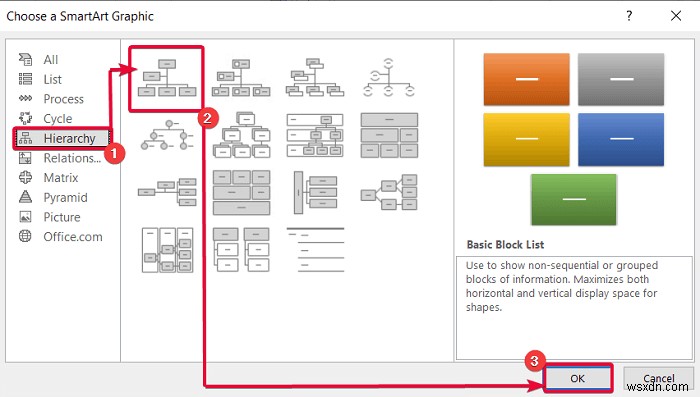Pick the Name and Title Organization Chart

tap(315, 78)
